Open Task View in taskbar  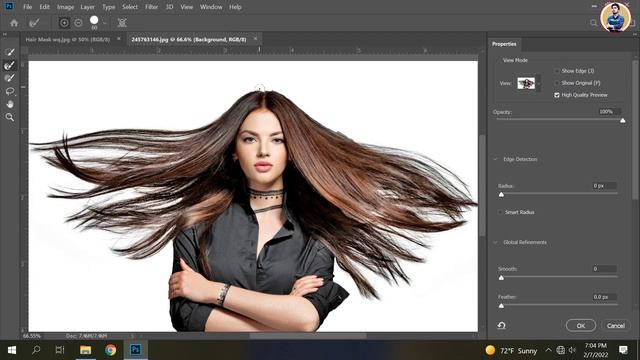[60, 350]
